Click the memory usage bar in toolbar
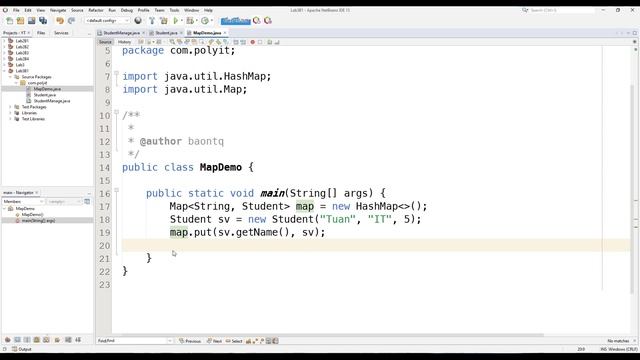 coord(236,20)
